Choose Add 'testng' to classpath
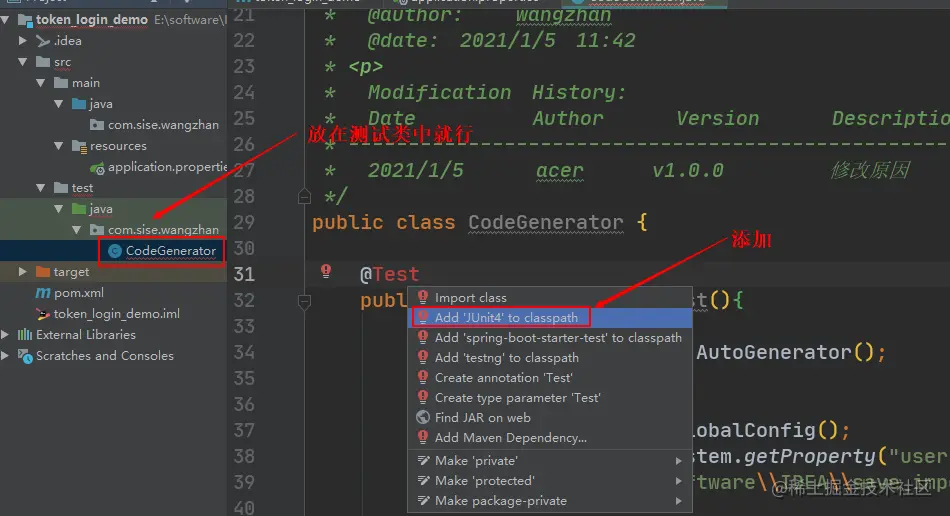 pos(550,357)
